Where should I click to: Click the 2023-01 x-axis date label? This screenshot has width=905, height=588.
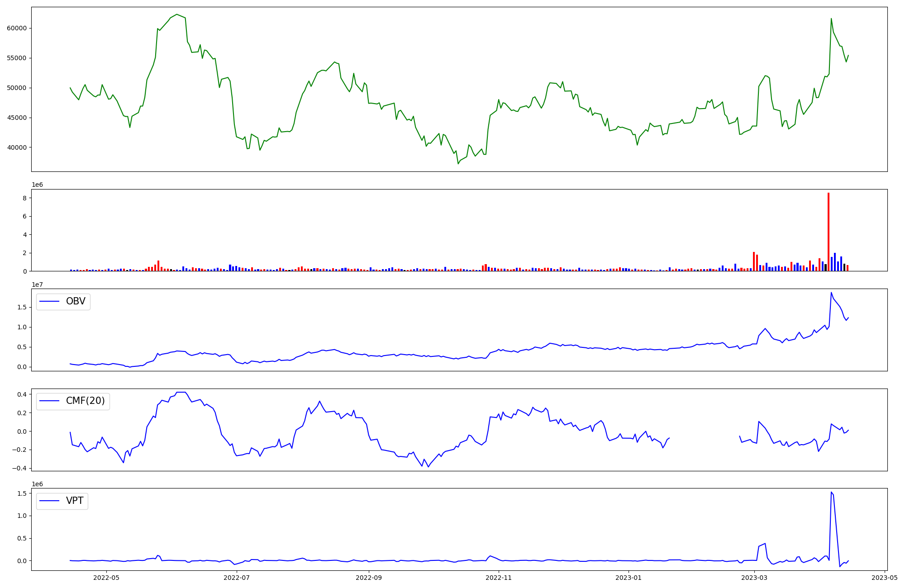point(629,578)
